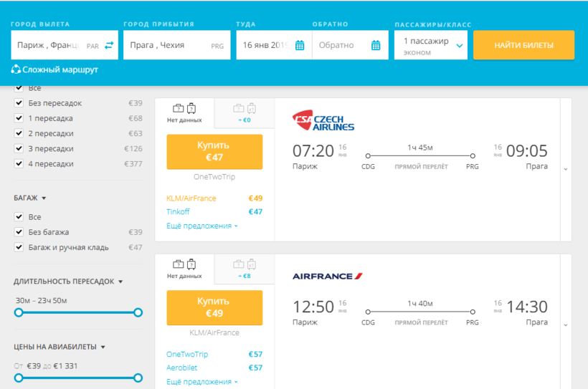This screenshot has height=389, width=588.
Task: Click the arrival city input field
Action: coord(166,45)
